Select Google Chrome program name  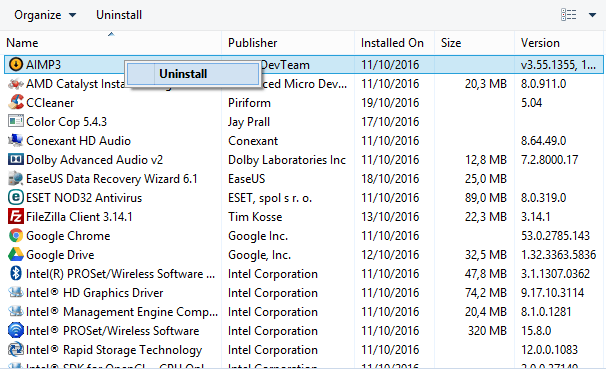68,236
